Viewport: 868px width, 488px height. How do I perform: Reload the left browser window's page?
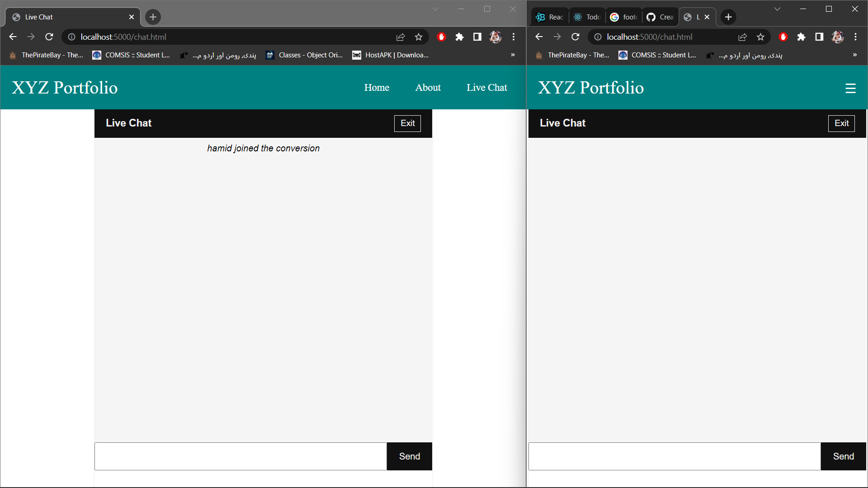click(x=49, y=37)
